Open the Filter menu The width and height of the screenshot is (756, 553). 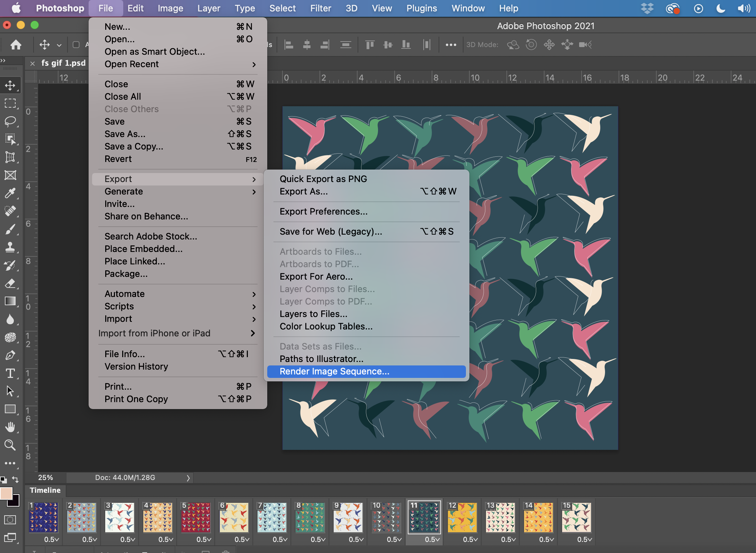pyautogui.click(x=320, y=8)
